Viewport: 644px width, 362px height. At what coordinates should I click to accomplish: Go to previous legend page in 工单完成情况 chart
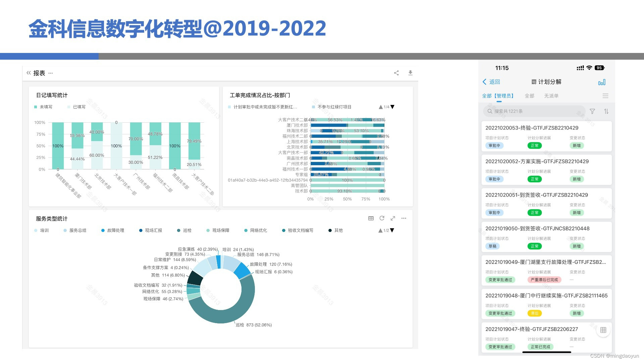[381, 107]
